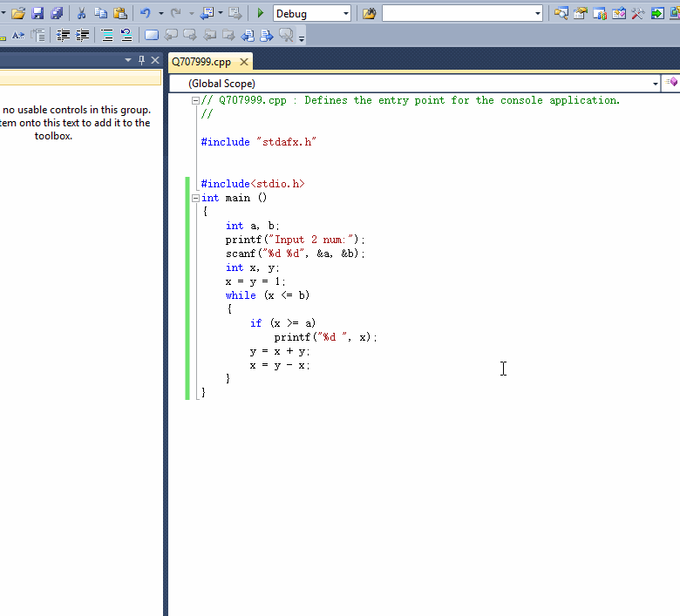The height and width of the screenshot is (616, 680).
Task: Click the Start Page green arrow icon
Action: (657, 13)
